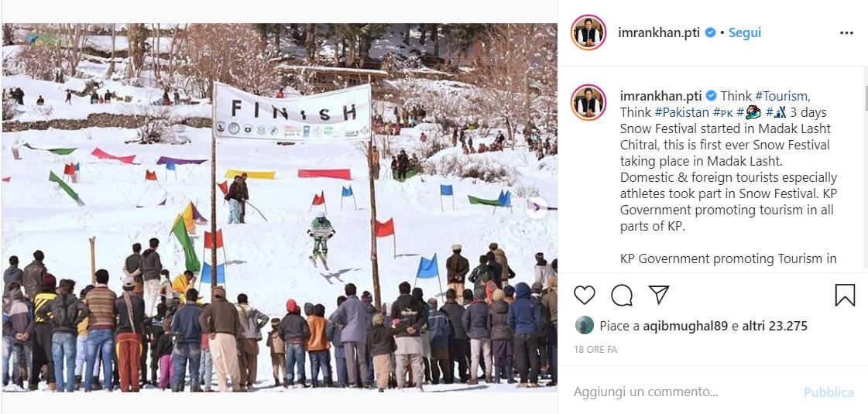
Task: Click the Segui follow button
Action: 745,33
